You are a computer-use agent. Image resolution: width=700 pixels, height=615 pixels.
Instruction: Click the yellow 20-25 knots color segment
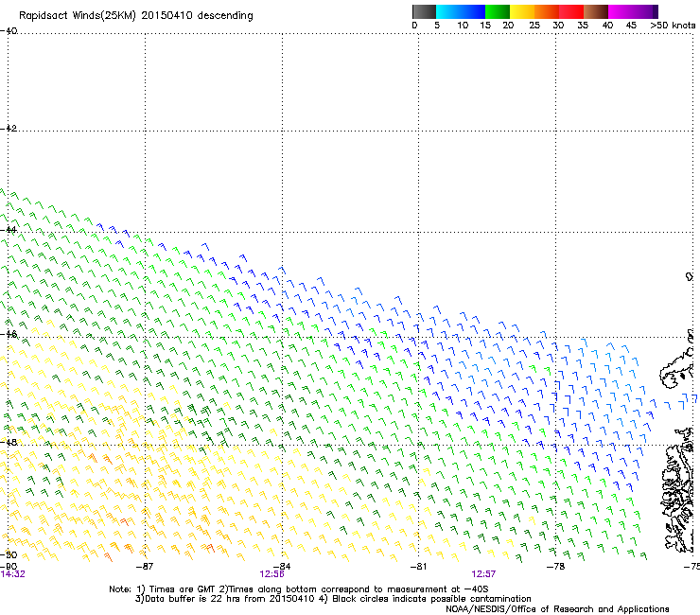pyautogui.click(x=522, y=11)
